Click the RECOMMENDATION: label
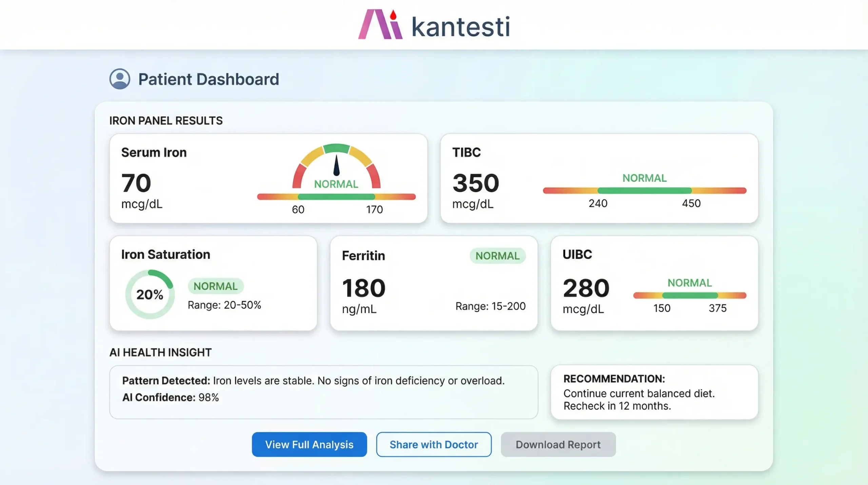 pos(614,379)
